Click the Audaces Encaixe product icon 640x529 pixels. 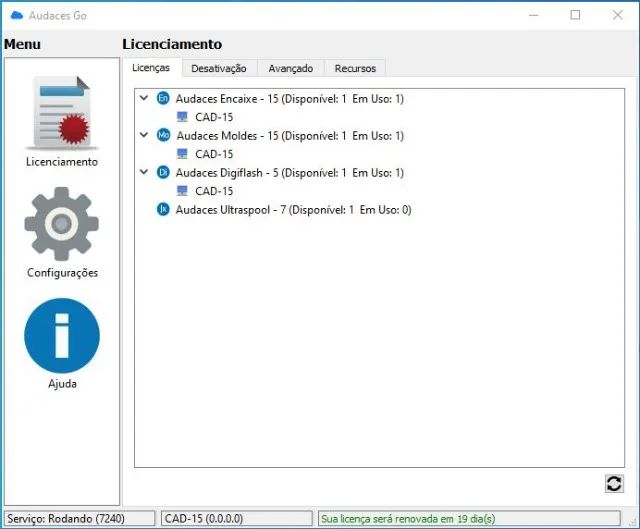tap(164, 99)
